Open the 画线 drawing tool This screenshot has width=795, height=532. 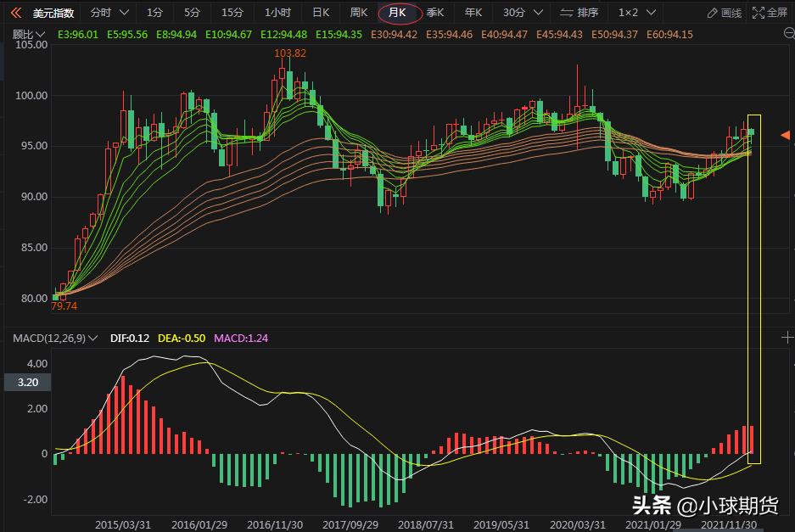click(x=725, y=14)
